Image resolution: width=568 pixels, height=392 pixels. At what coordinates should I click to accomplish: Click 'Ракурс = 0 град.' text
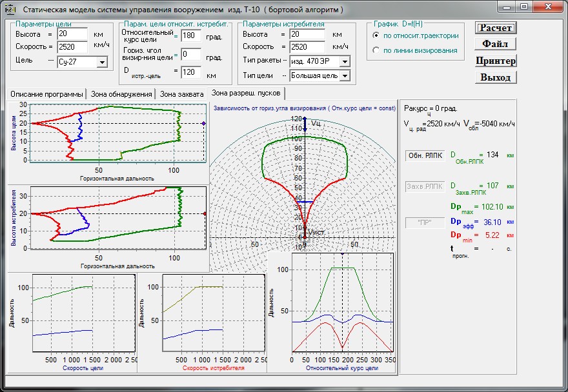431,110
